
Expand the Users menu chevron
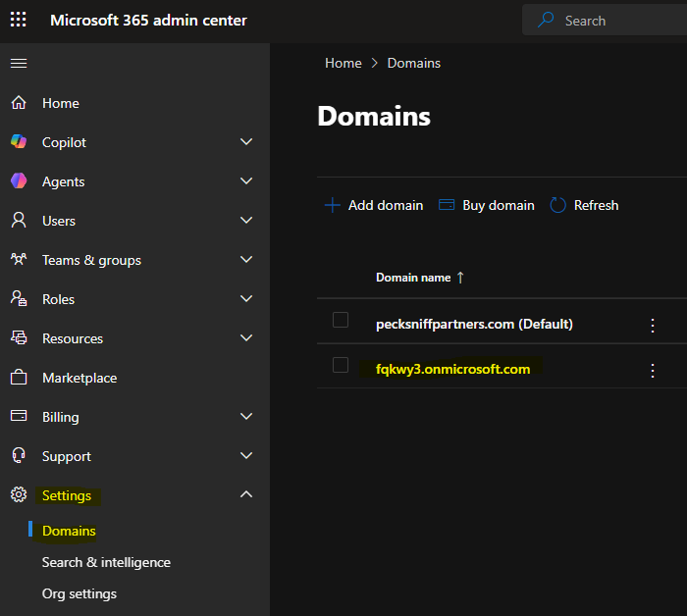pos(246,220)
